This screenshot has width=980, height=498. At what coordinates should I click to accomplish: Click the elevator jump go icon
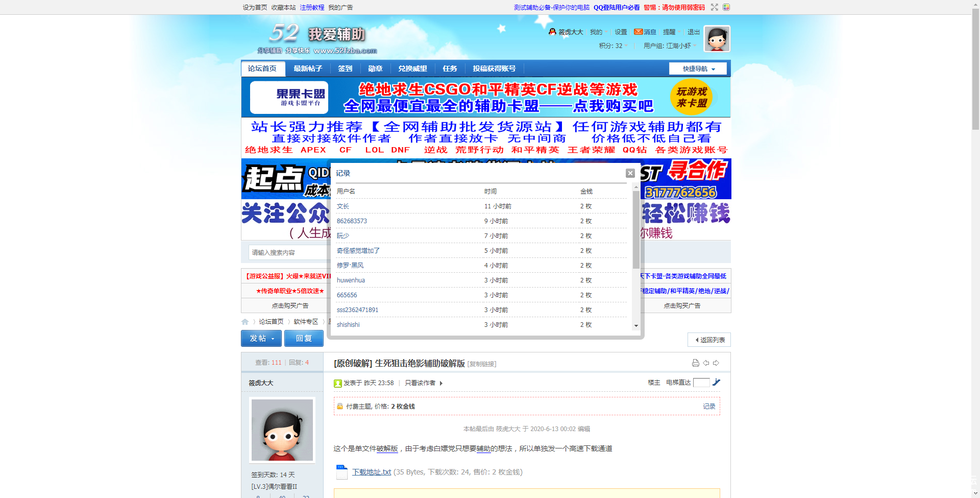tap(716, 382)
